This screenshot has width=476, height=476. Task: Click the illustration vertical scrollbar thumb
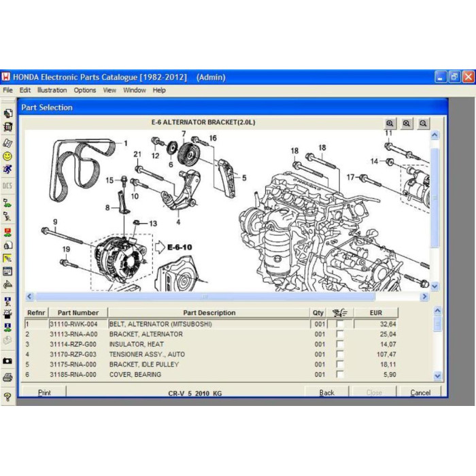(435, 198)
